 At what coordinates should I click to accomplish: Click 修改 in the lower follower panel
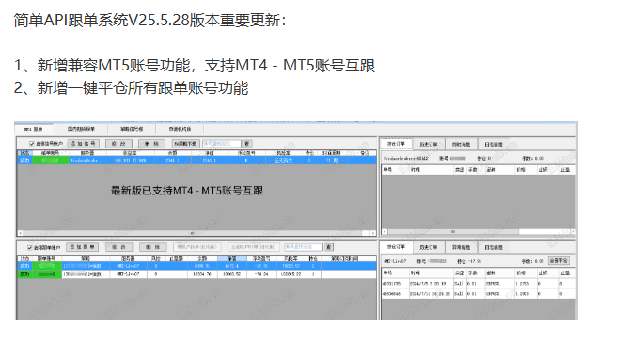pos(118,247)
